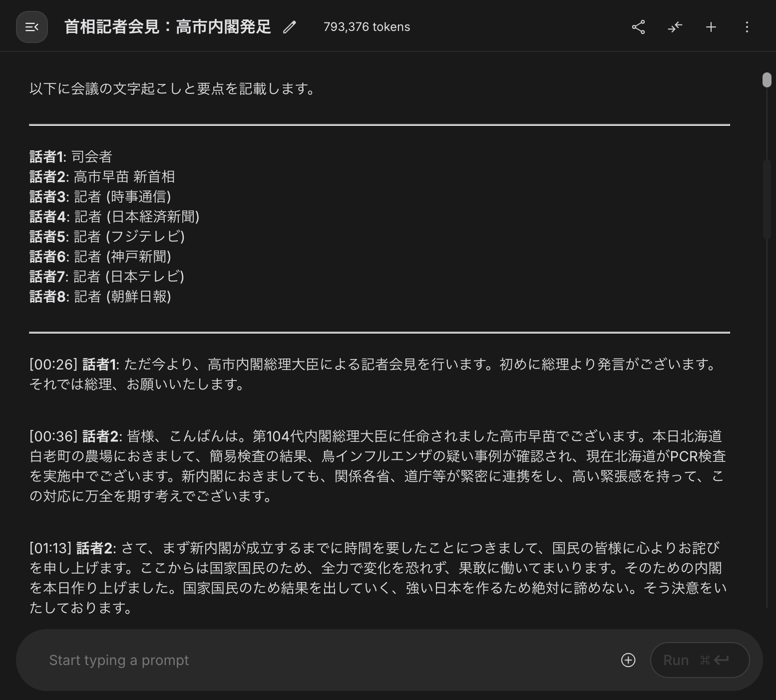Click the compare mode arrows icon
The height and width of the screenshot is (700, 776).
tap(675, 27)
